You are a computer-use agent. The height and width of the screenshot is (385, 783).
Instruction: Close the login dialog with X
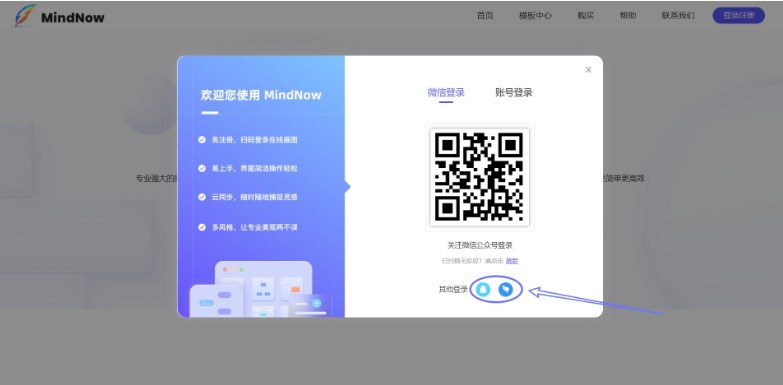click(x=588, y=70)
